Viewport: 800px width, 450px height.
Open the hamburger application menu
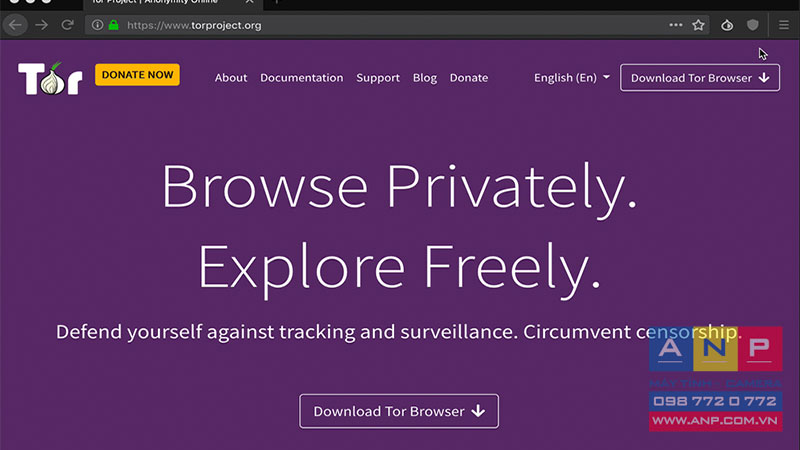point(784,24)
